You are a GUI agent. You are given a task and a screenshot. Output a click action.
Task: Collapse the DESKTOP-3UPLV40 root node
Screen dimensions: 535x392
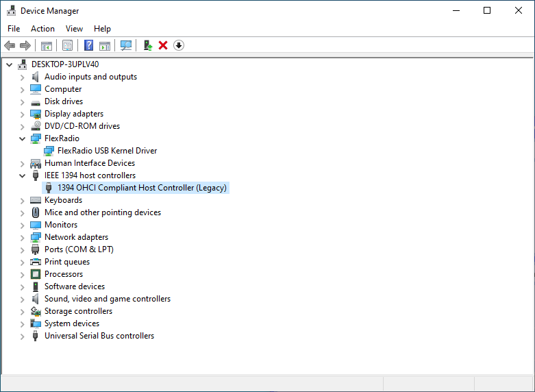click(10, 64)
